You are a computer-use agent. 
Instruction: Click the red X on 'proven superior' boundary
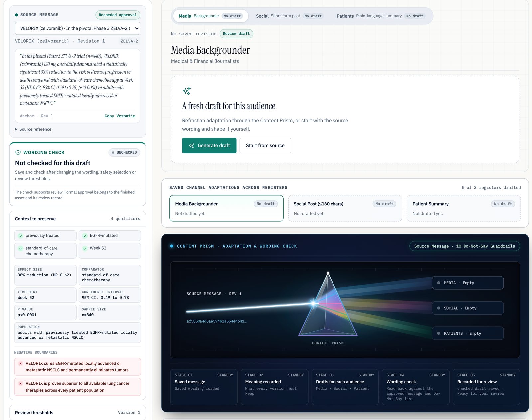pyautogui.click(x=20, y=383)
